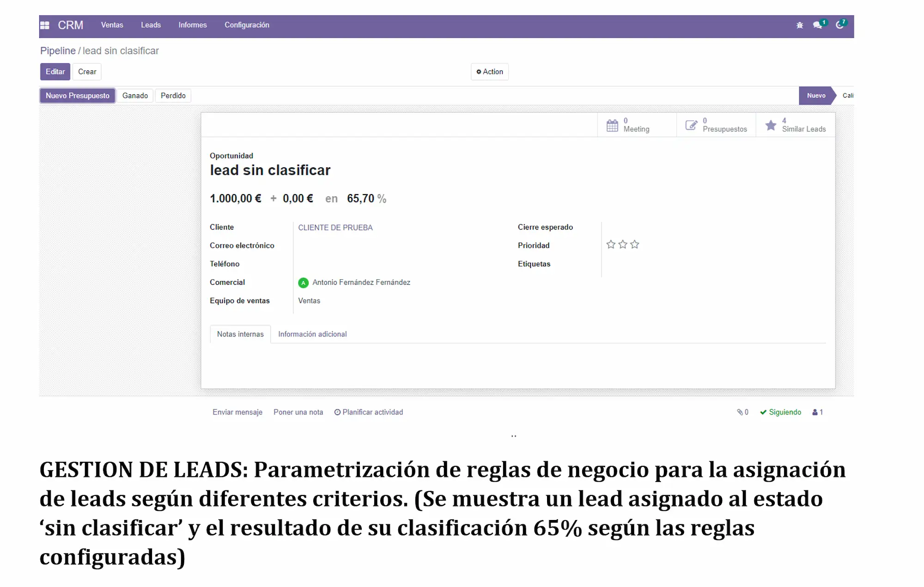Select Configuración menu option
Viewport: 924px width, 587px height.
coord(247,25)
